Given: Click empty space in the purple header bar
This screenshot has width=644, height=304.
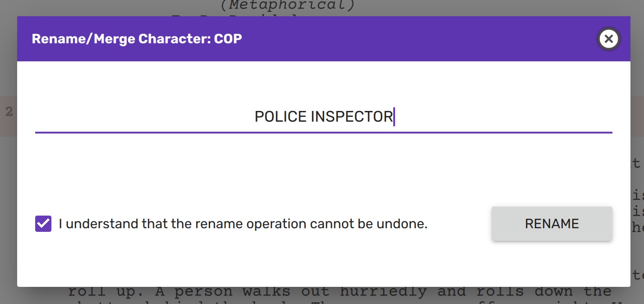Looking at the screenshot, I should [406, 39].
